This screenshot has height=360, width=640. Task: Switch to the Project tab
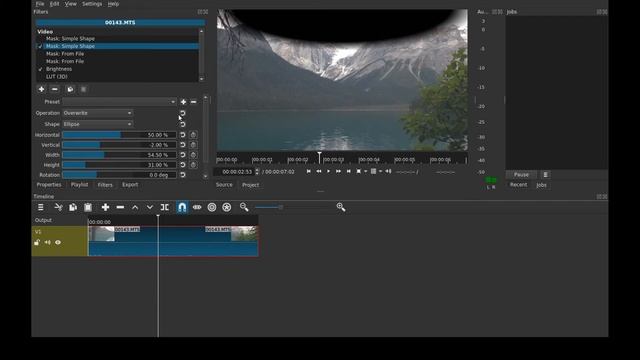coord(251,185)
